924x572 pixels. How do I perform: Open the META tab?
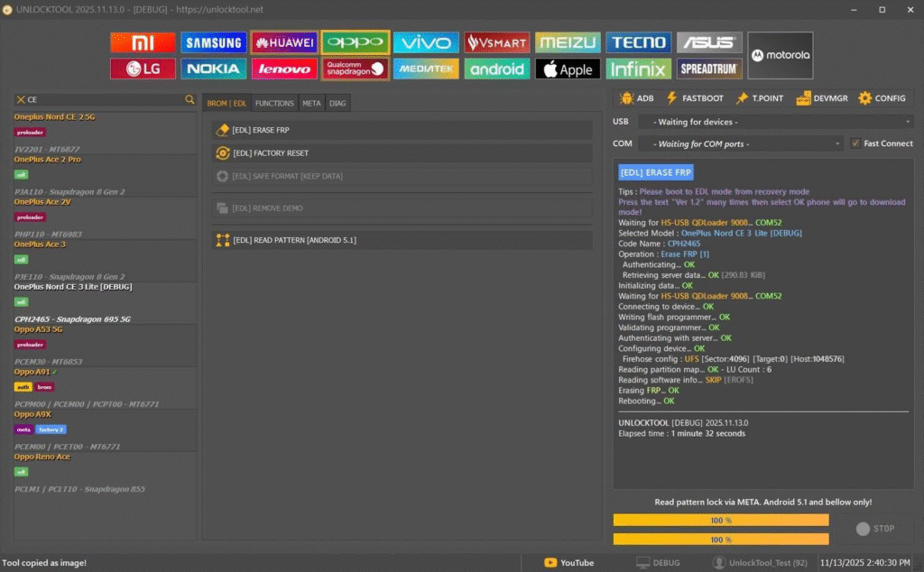(311, 104)
